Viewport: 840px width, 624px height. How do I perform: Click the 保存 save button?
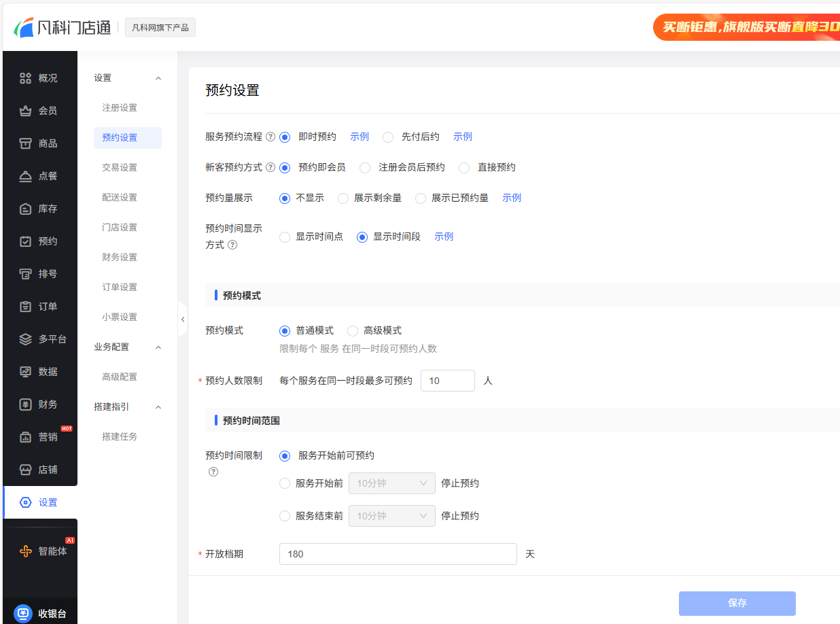click(x=737, y=603)
